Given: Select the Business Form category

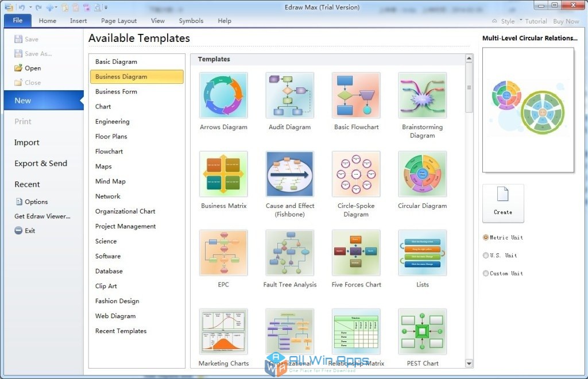Looking at the screenshot, I should [137, 91].
